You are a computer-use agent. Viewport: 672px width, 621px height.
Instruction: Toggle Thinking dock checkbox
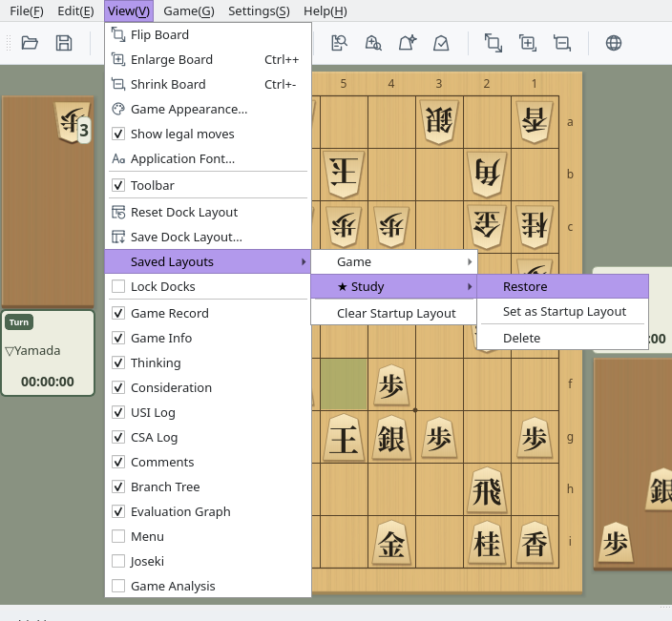click(x=118, y=362)
